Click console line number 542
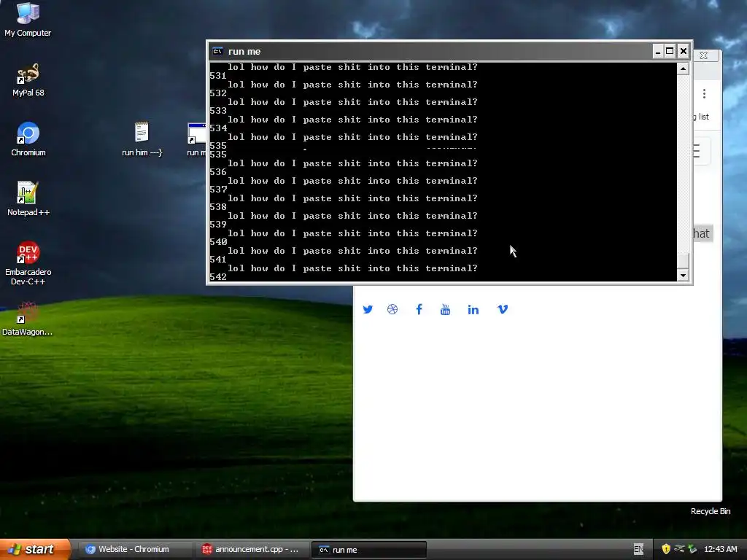This screenshot has width=747, height=560. point(217,276)
